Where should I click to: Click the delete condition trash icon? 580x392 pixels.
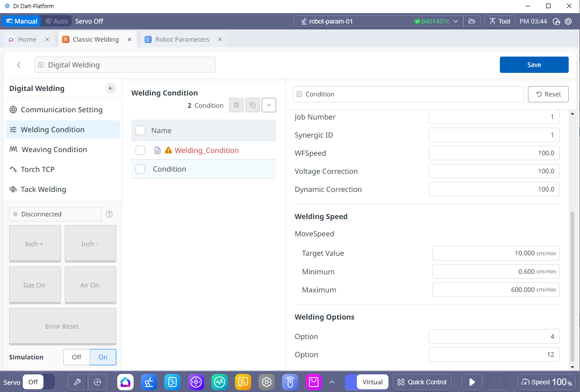coord(236,105)
